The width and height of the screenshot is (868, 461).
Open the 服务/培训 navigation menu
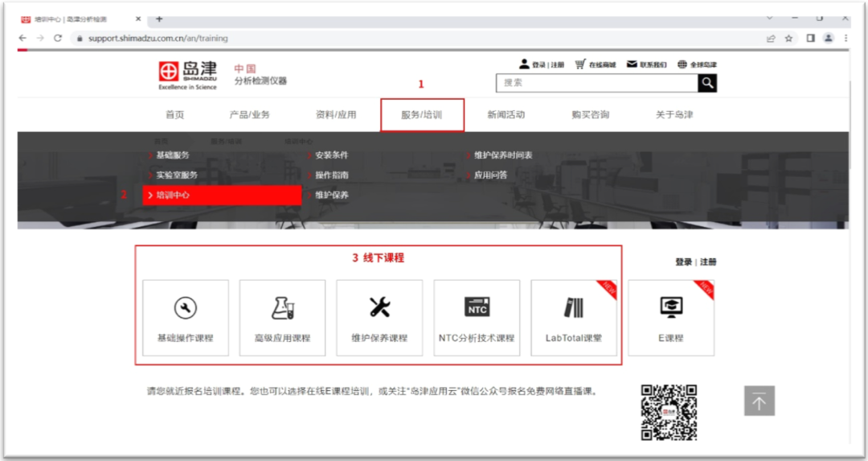click(422, 115)
